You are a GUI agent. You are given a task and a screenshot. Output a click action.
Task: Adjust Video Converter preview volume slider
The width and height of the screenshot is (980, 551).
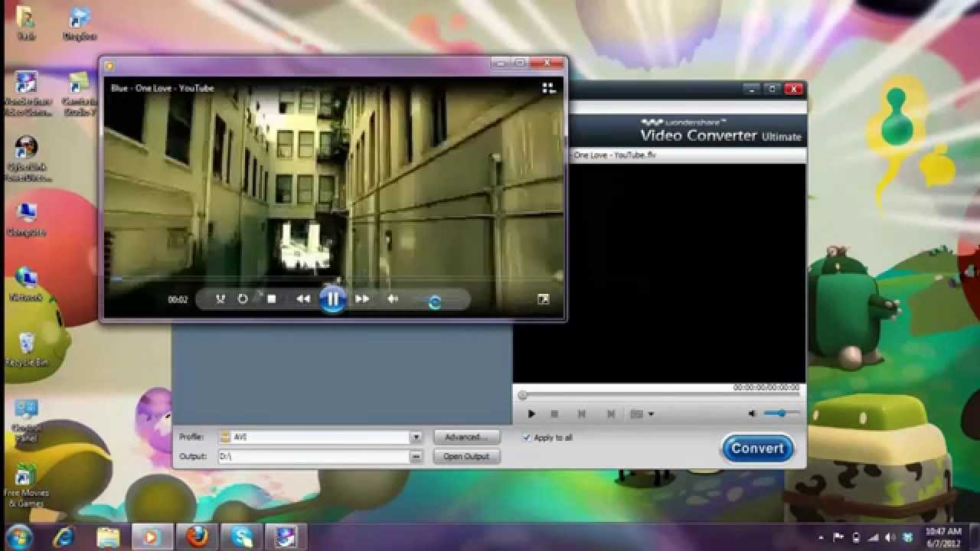click(x=781, y=413)
